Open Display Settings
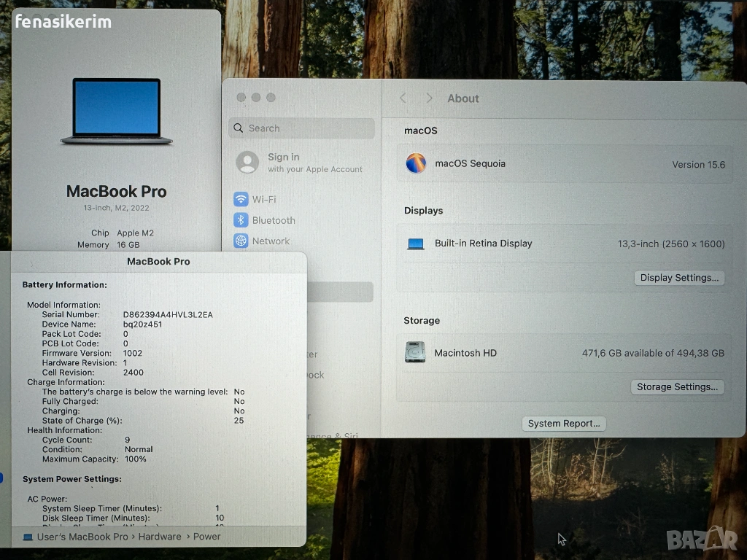 tap(678, 278)
